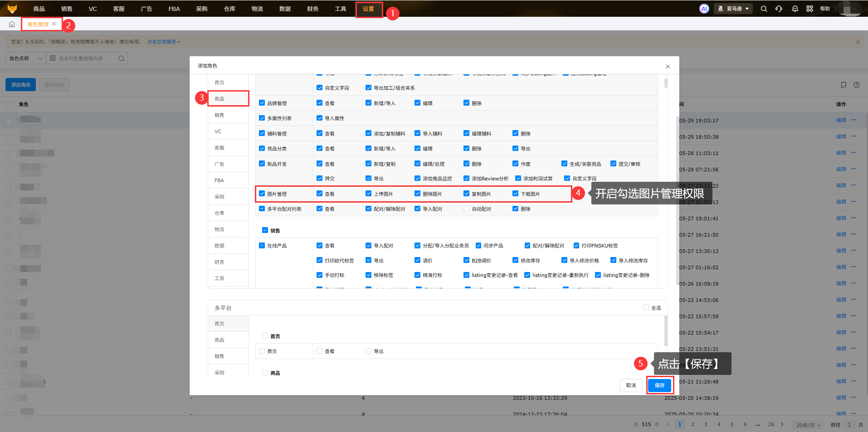868x432 pixels.
Task: Click the fox logo in the top bar
Action: pos(12,9)
